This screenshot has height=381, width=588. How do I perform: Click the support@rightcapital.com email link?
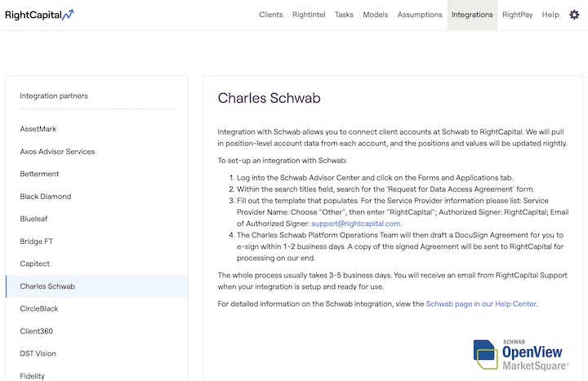click(356, 224)
